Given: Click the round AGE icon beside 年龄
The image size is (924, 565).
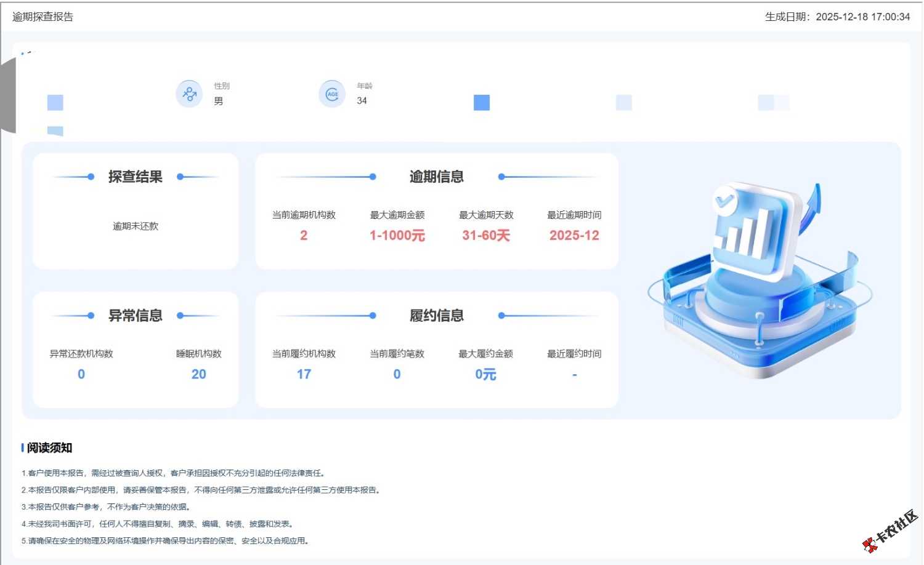Looking at the screenshot, I should [x=332, y=94].
